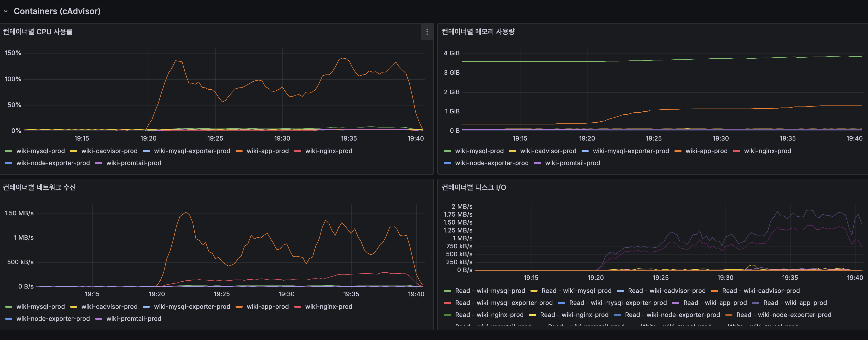The image size is (868, 340).
Task: Click orange wiki-app-prod color marker in CPU legend
Action: (239, 151)
